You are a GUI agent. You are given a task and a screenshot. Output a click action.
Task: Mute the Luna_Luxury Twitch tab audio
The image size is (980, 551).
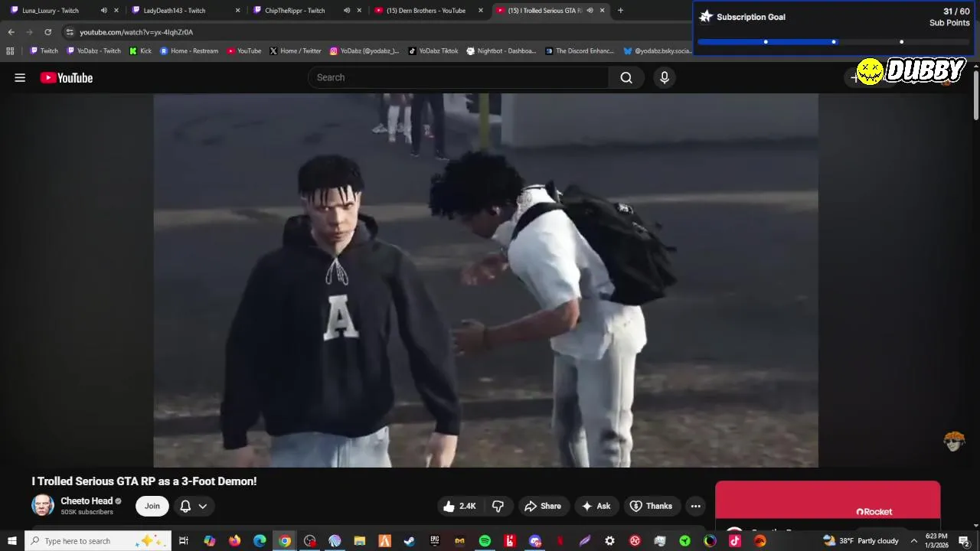pyautogui.click(x=104, y=11)
